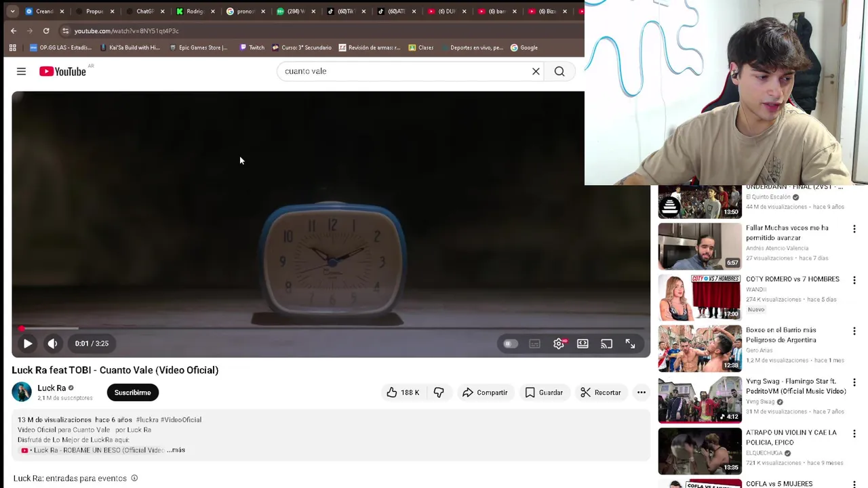Open menu for 'ATRAPO UN VIOLIN' video
Viewport: 868px width, 488px height.
coord(854,434)
